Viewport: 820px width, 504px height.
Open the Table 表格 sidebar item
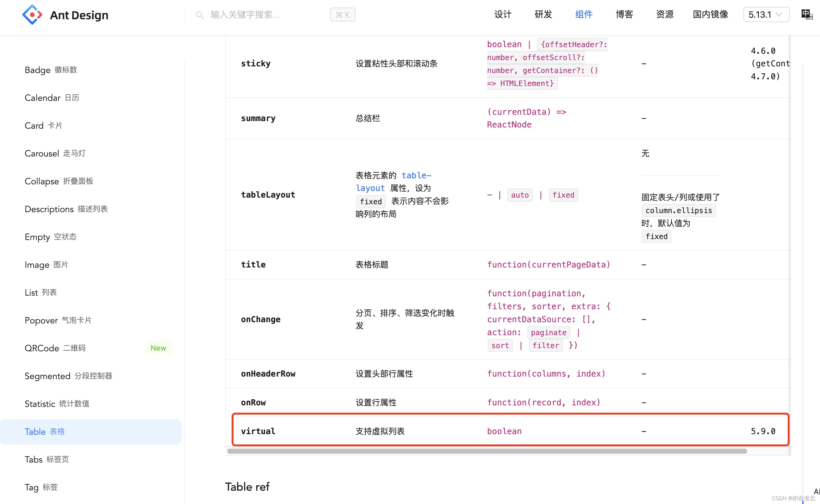pyautogui.click(x=45, y=432)
